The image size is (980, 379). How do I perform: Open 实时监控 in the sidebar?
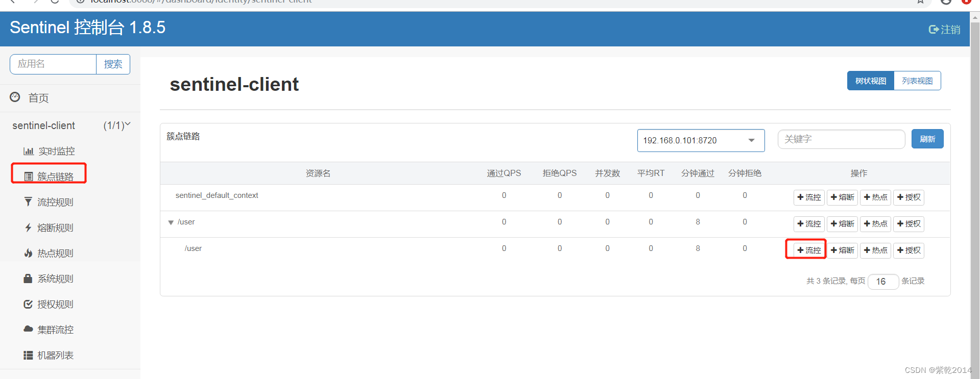coord(57,151)
